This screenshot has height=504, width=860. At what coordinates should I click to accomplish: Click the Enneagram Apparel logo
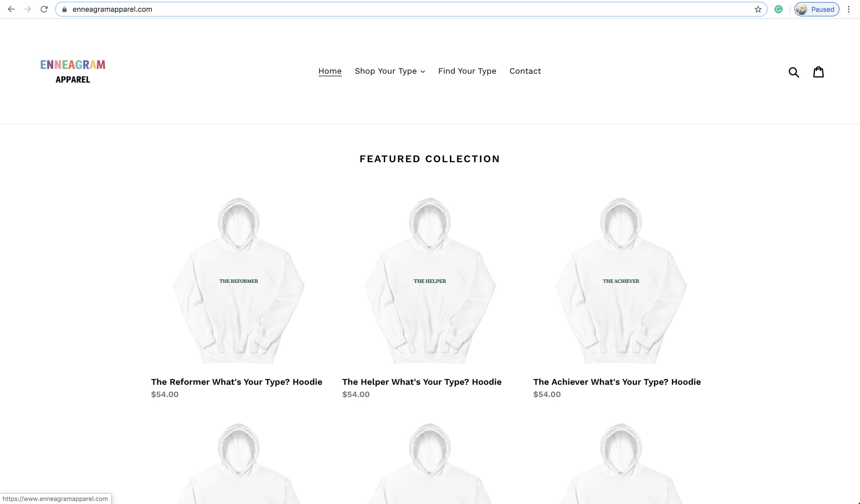(73, 71)
